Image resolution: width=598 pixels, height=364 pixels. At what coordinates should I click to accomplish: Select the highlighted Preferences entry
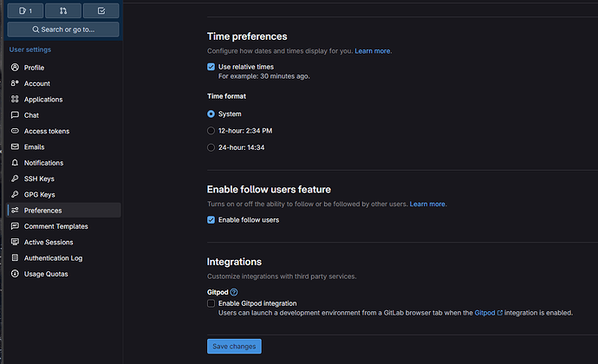64,211
